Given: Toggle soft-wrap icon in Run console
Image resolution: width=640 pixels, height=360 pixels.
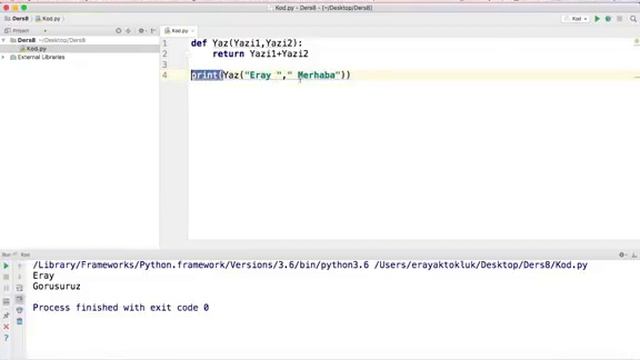Looking at the screenshot, I should 19,288.
